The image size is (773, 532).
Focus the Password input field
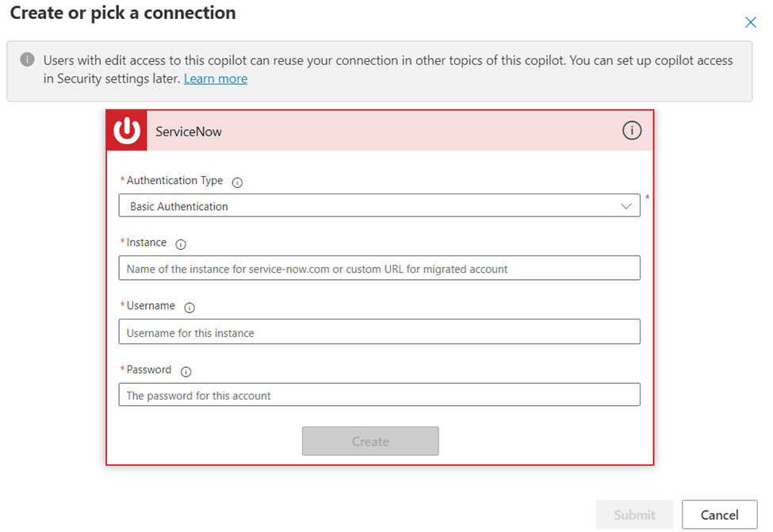pyautogui.click(x=379, y=395)
